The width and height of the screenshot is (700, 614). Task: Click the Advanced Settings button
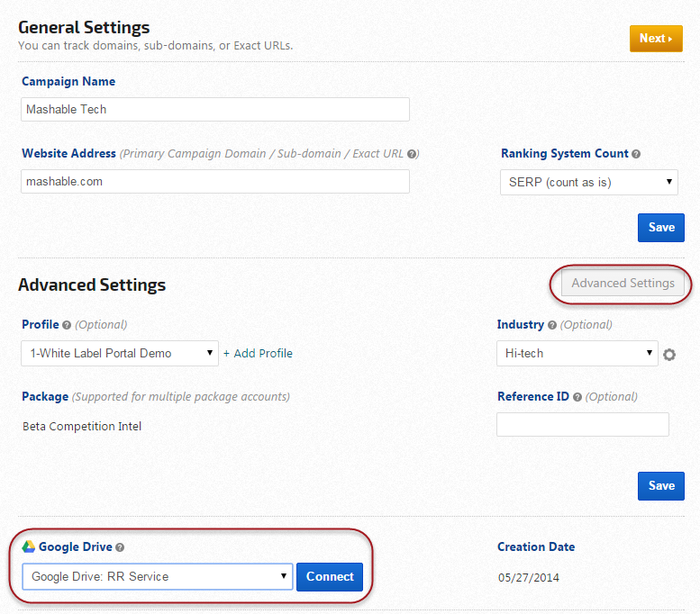623,283
